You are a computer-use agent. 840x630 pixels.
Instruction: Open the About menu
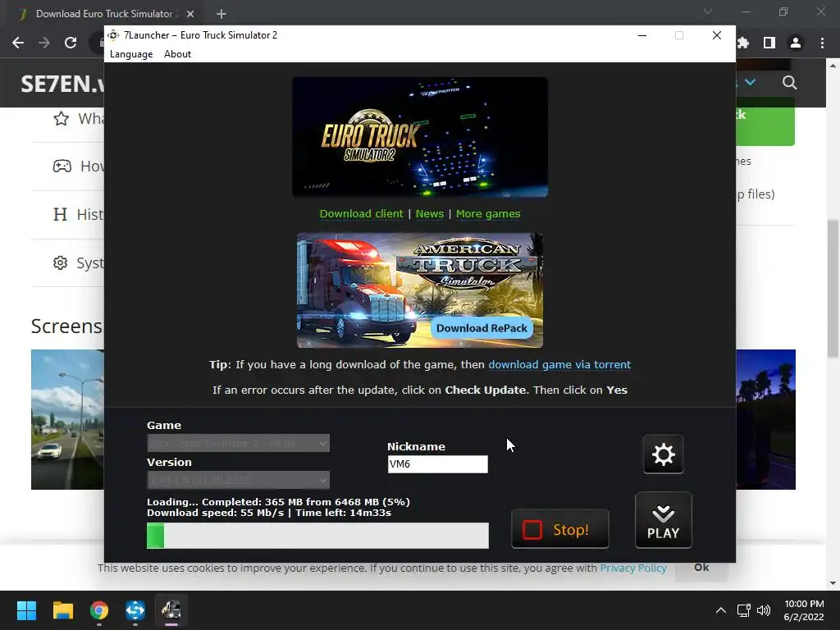pyautogui.click(x=177, y=54)
